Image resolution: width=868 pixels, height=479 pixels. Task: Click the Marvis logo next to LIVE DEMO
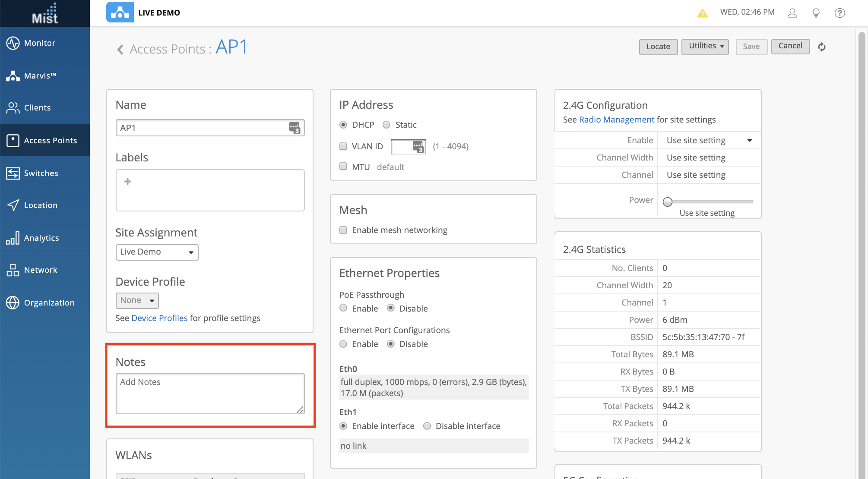[120, 13]
